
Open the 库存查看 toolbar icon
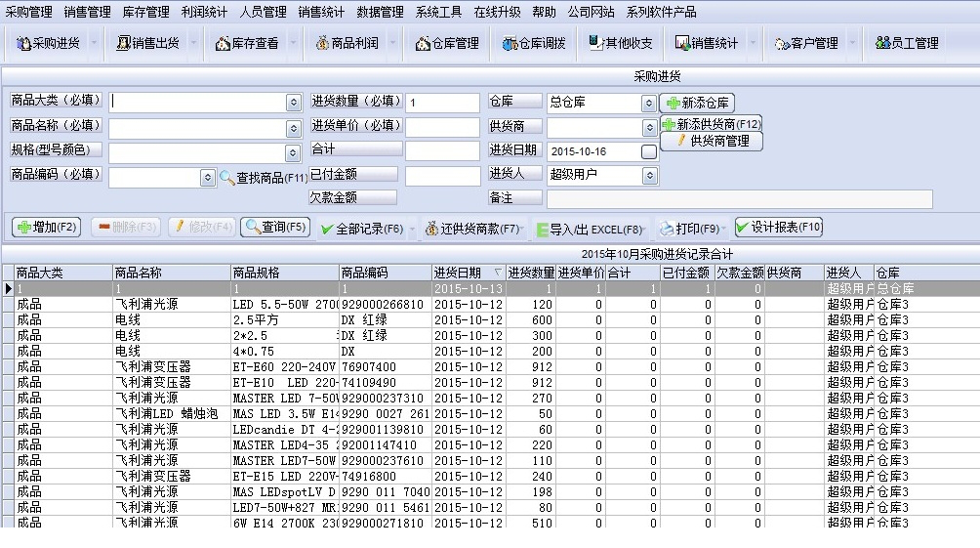[247, 43]
